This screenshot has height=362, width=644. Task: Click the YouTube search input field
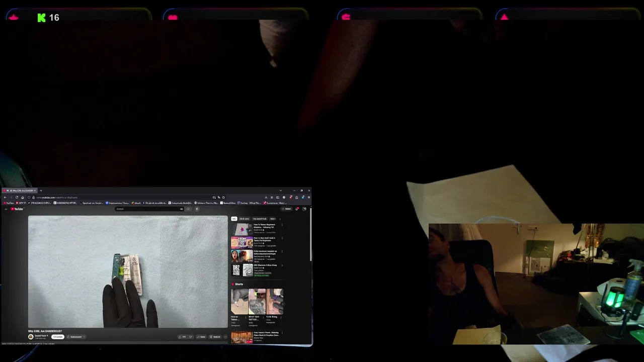148,209
